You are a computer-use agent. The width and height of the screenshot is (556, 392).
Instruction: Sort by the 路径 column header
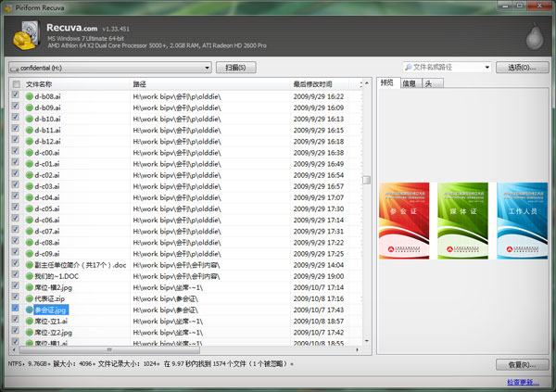point(210,84)
